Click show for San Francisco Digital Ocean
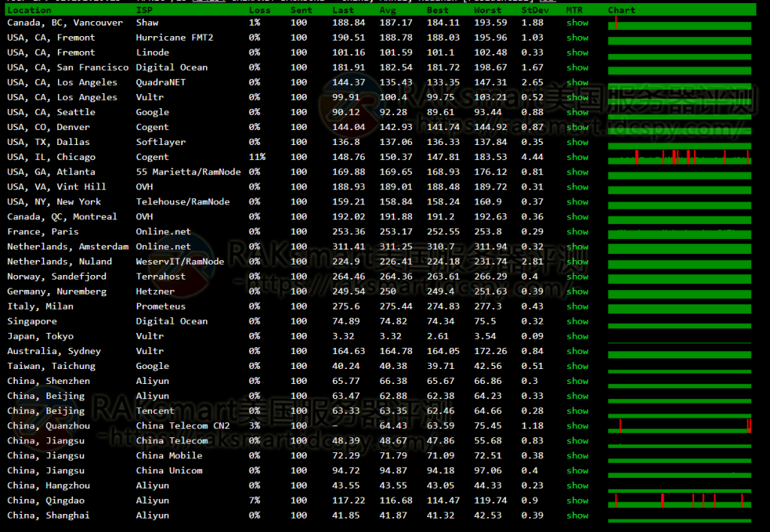This screenshot has width=770, height=532. (x=577, y=68)
